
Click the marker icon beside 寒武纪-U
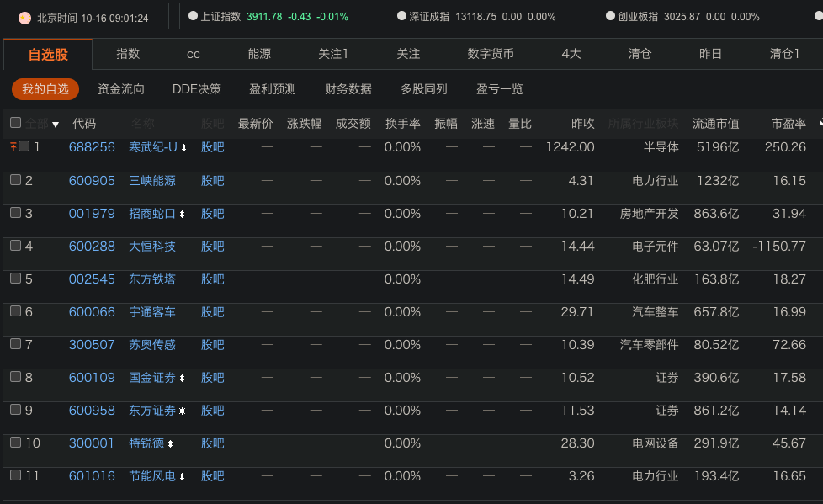183,148
